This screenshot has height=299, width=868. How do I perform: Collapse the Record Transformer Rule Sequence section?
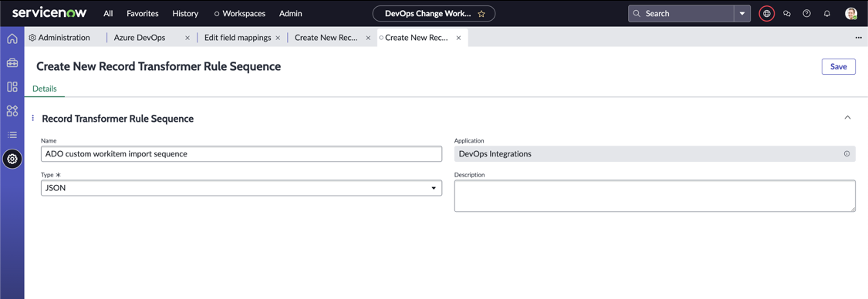847,118
